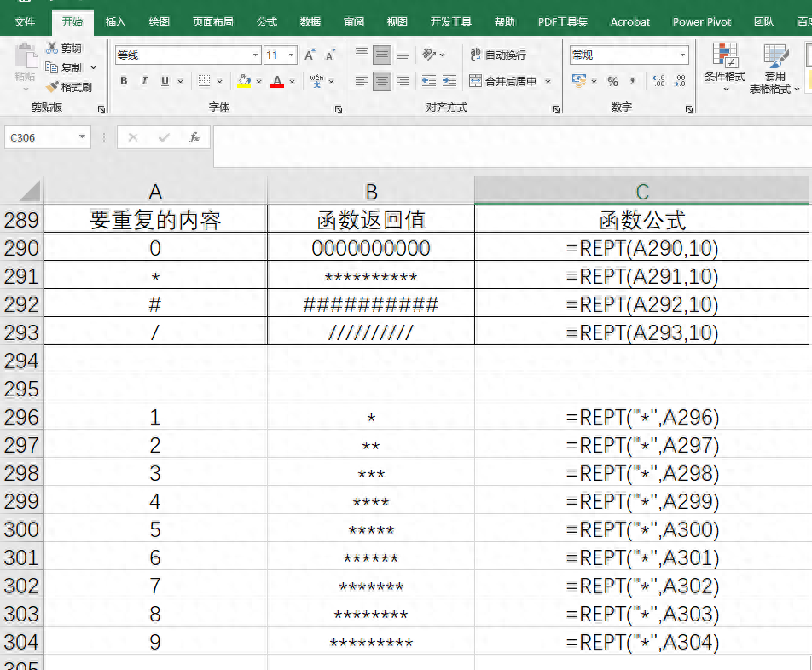
Task: Increase indent icon
Action: click(x=449, y=81)
